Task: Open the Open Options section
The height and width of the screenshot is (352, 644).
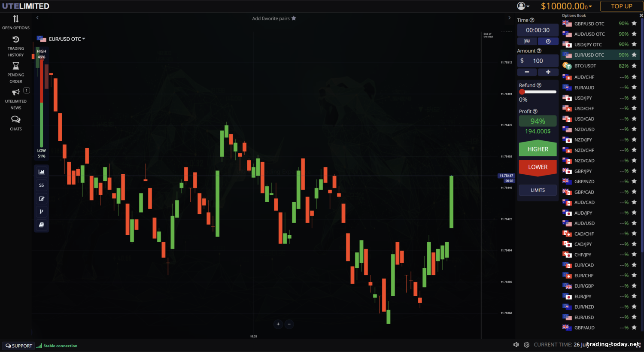Action: 16,22
